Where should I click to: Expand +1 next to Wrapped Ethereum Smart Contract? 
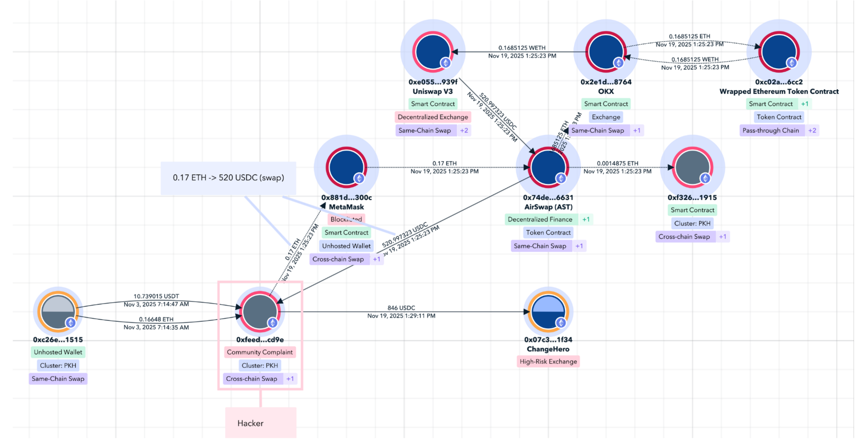(x=805, y=104)
